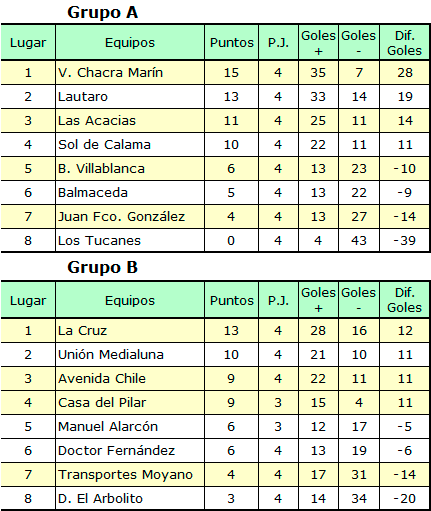The width and height of the screenshot is (431, 511).
Task: Select the D. El Arbolito team cell
Action: click(x=130, y=498)
